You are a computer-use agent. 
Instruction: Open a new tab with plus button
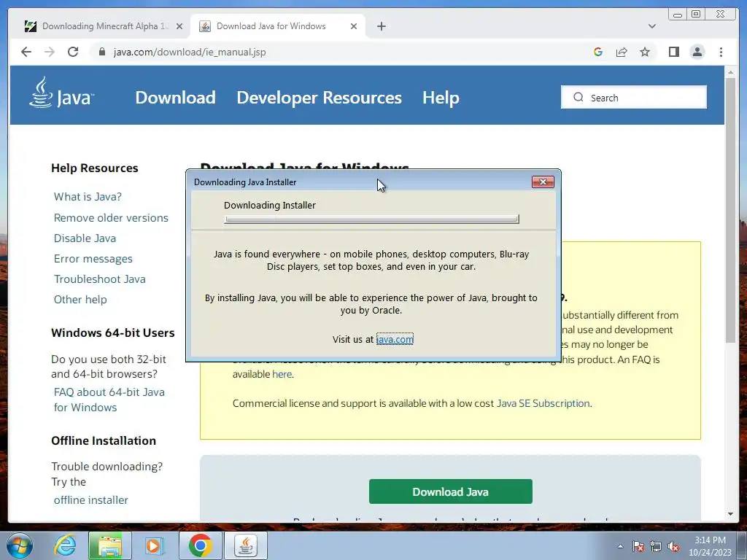point(381,26)
